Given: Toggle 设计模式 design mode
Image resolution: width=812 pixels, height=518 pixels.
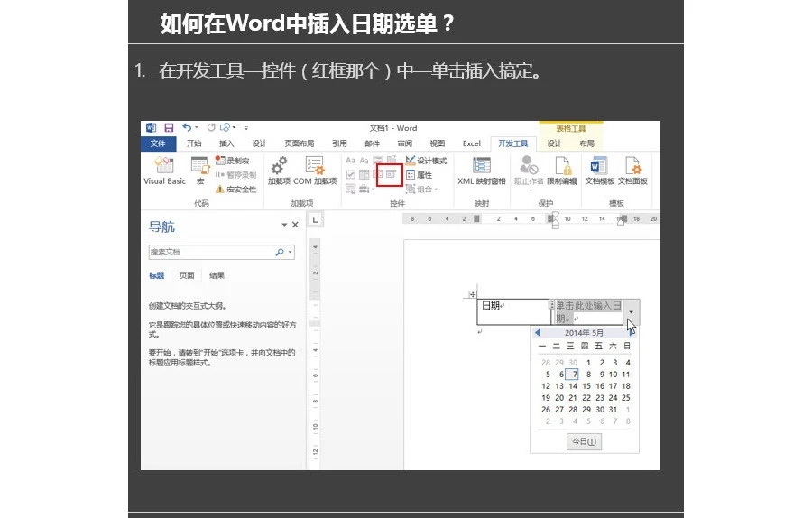Looking at the screenshot, I should tap(426, 161).
